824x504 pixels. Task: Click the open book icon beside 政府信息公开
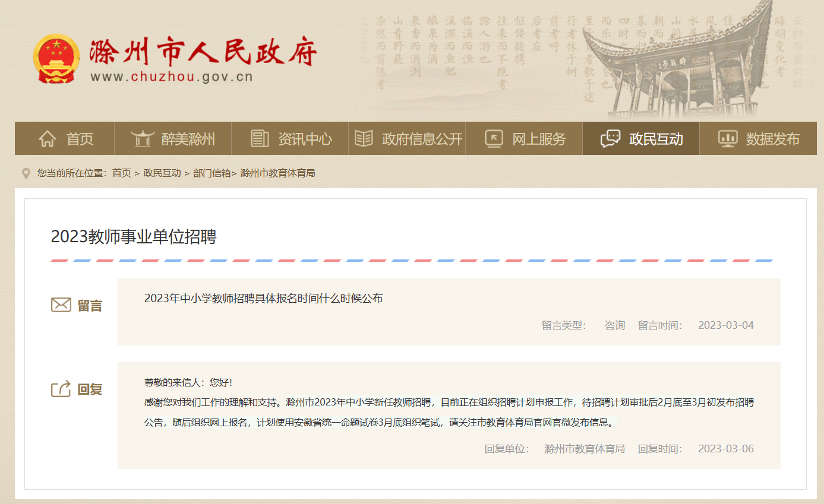(364, 139)
